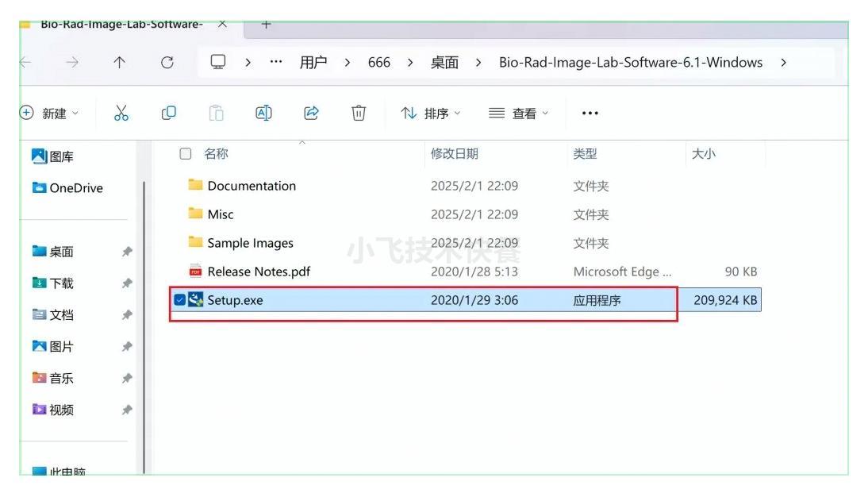Sort by 名称 column header

[216, 153]
